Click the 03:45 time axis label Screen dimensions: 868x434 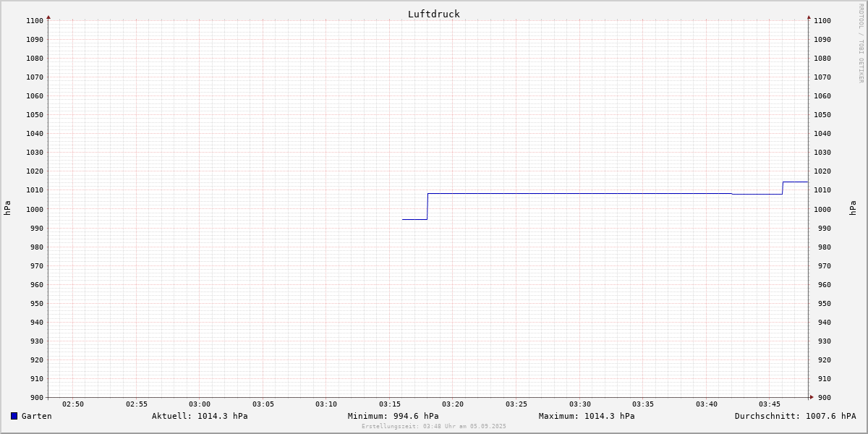(770, 404)
